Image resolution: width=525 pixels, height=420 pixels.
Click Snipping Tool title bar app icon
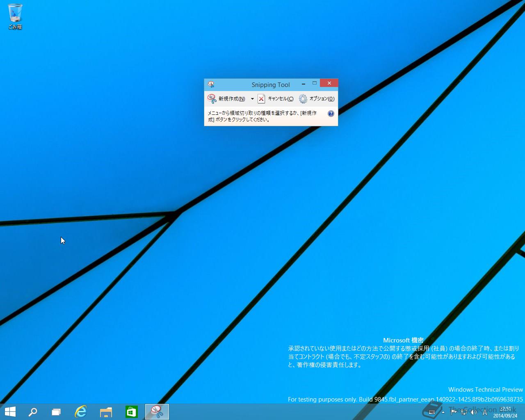point(211,84)
